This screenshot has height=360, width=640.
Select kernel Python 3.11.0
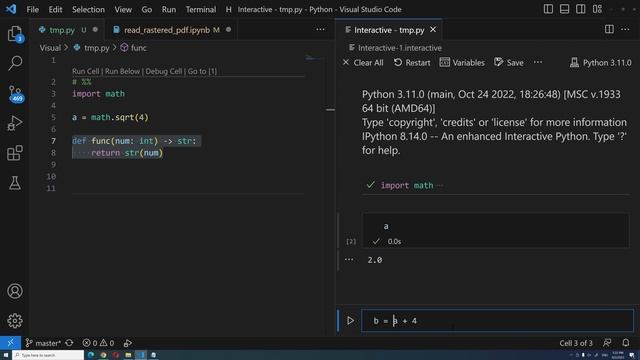click(600, 62)
